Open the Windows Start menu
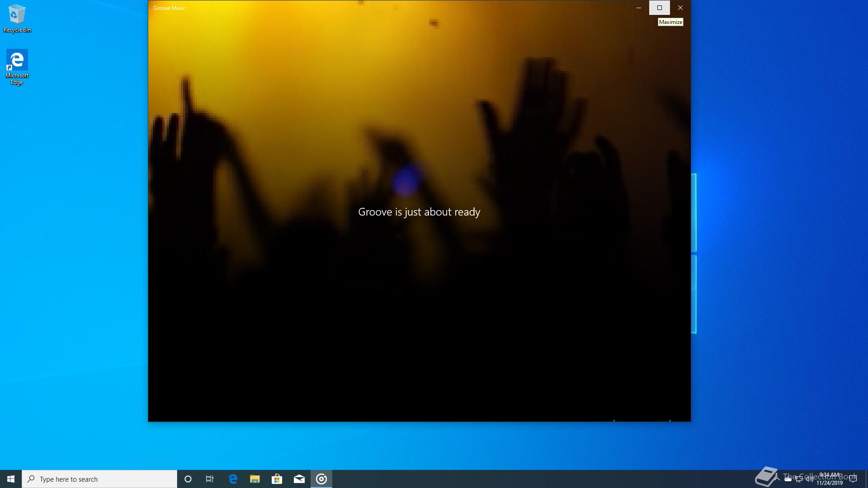This screenshot has width=868, height=488. pyautogui.click(x=11, y=479)
